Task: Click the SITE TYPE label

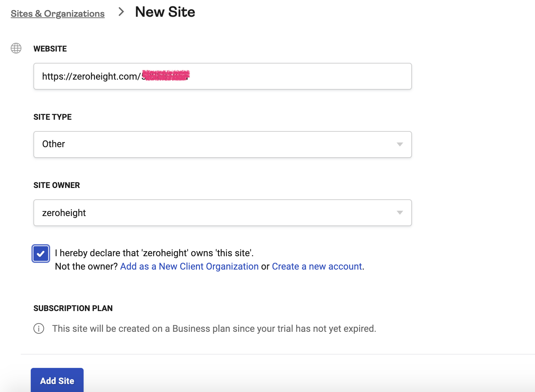Action: pyautogui.click(x=52, y=117)
